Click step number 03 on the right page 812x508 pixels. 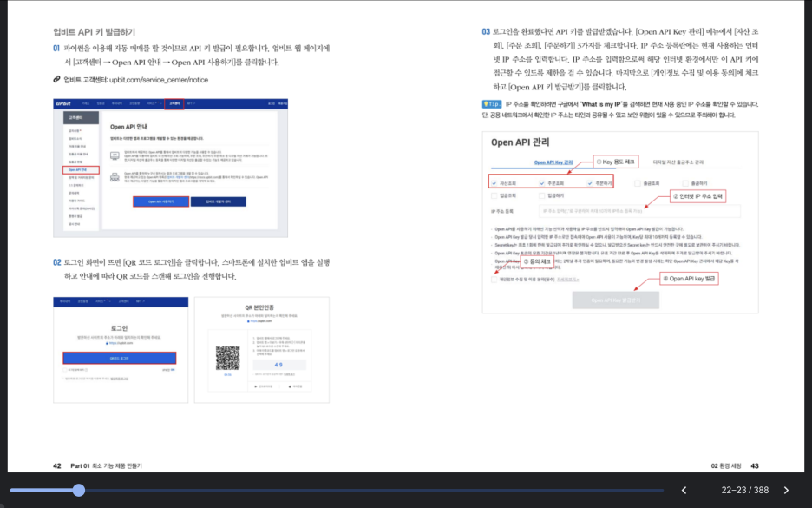click(x=486, y=31)
